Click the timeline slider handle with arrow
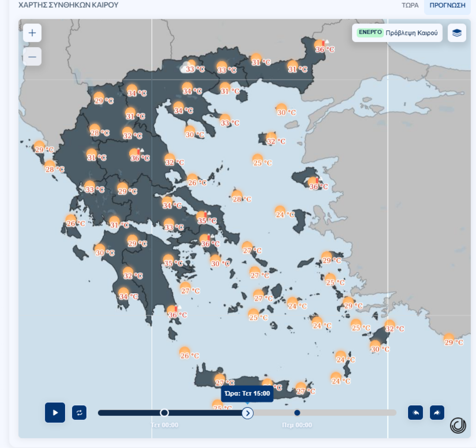The image size is (476, 448). coord(247,413)
